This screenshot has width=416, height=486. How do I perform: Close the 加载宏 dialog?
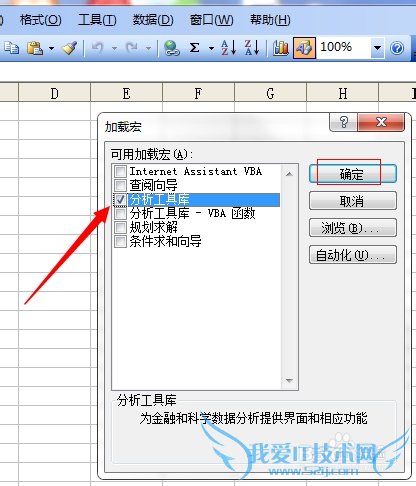coord(381,122)
